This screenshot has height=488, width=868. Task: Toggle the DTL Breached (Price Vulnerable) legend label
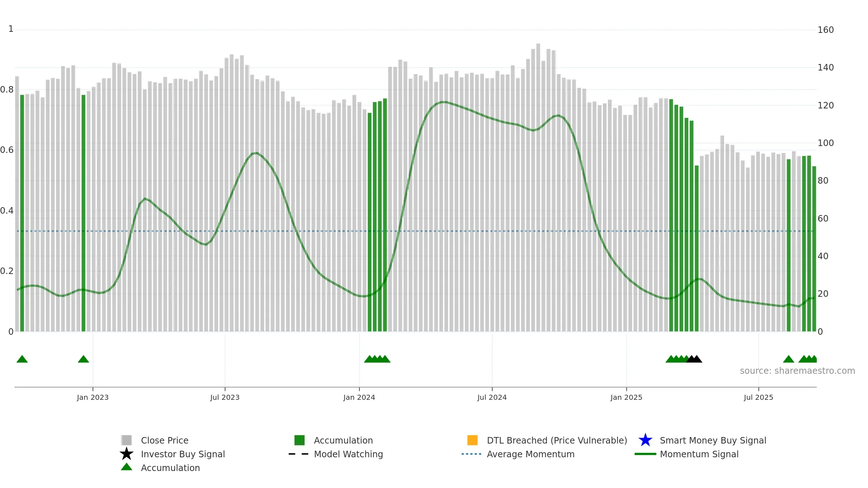(x=557, y=440)
